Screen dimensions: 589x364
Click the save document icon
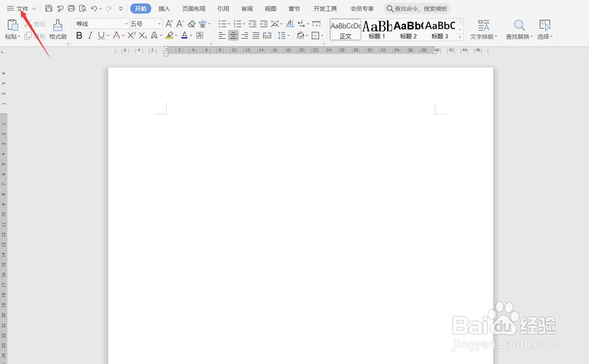coord(49,9)
